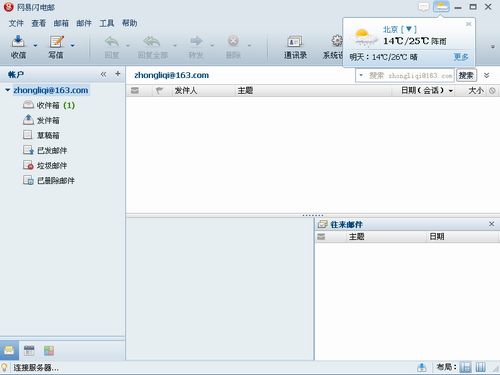Viewport: 500px width, 375px height.
Task: Click the weather icon in title bar
Action: click(x=441, y=6)
